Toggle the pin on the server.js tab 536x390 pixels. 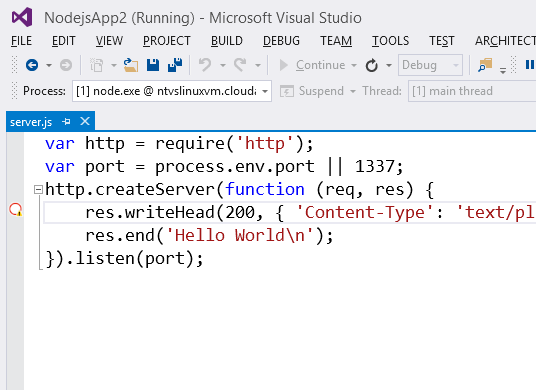pos(67,121)
